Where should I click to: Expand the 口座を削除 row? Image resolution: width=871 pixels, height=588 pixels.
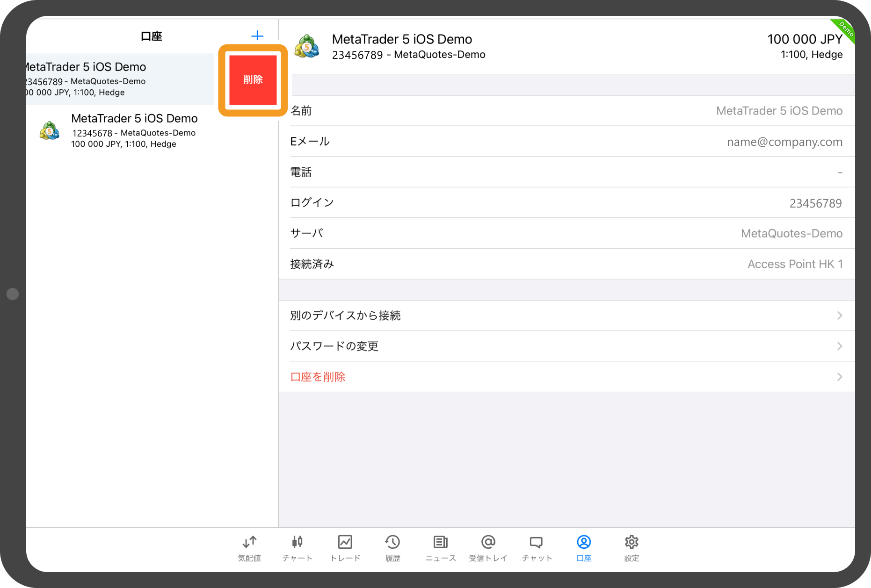pos(839,377)
